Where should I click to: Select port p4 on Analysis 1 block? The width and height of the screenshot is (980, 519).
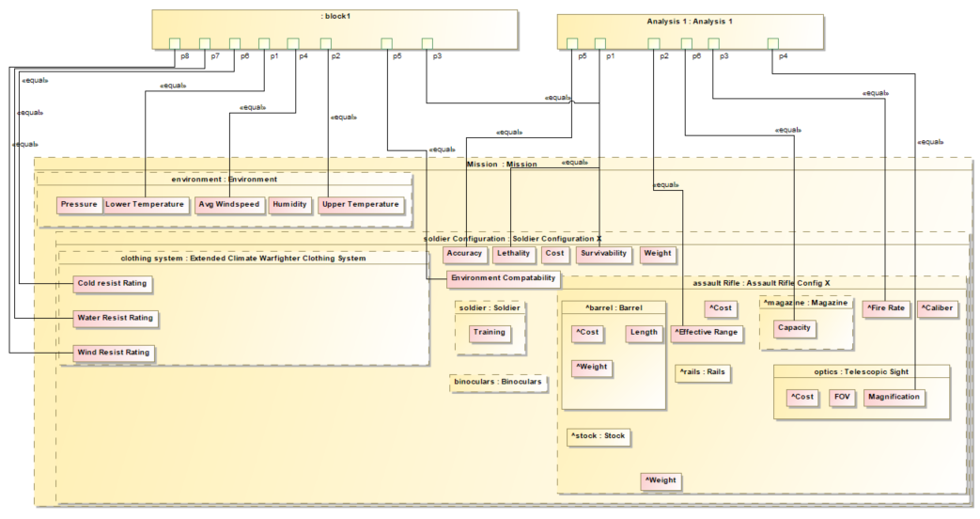point(773,43)
